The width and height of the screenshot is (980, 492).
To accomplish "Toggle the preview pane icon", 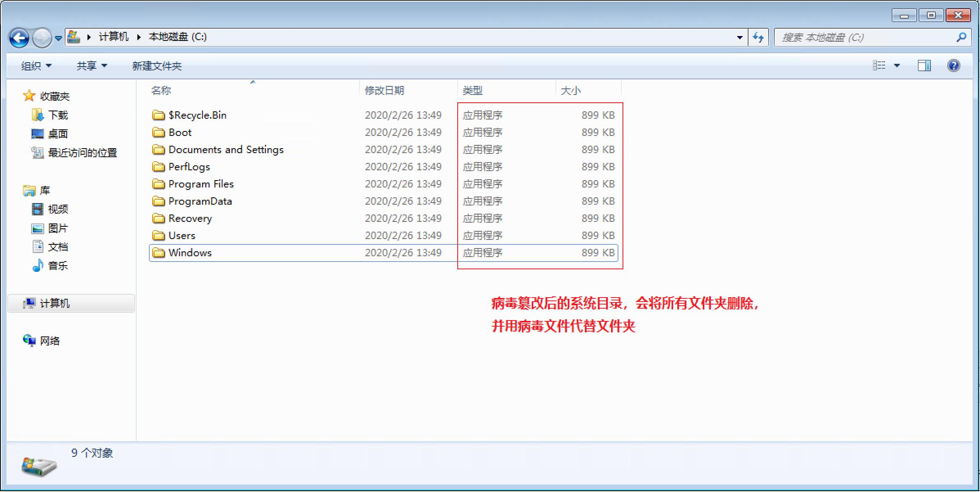I will (x=924, y=65).
